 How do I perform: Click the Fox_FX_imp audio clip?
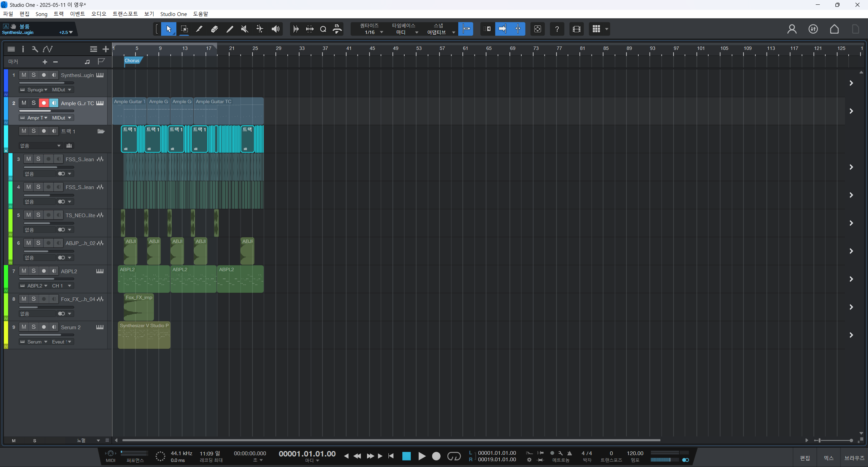click(x=139, y=307)
